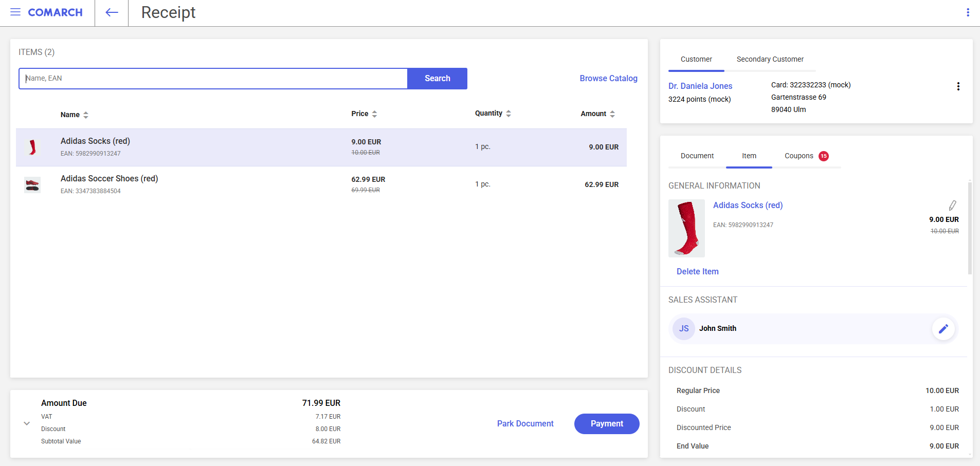Image resolution: width=980 pixels, height=466 pixels.
Task: Open the Document tab
Action: tap(697, 156)
